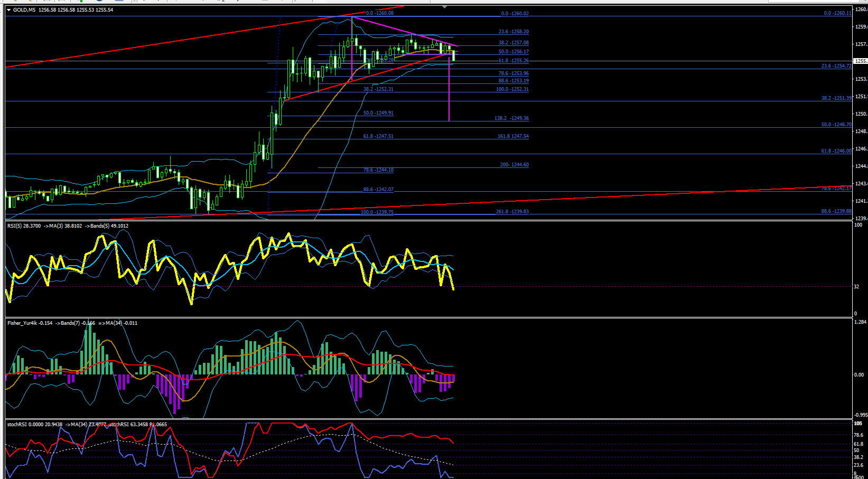Select extension label 138.2 -1249.36
This screenshot has width=868, height=479.
coord(511,118)
